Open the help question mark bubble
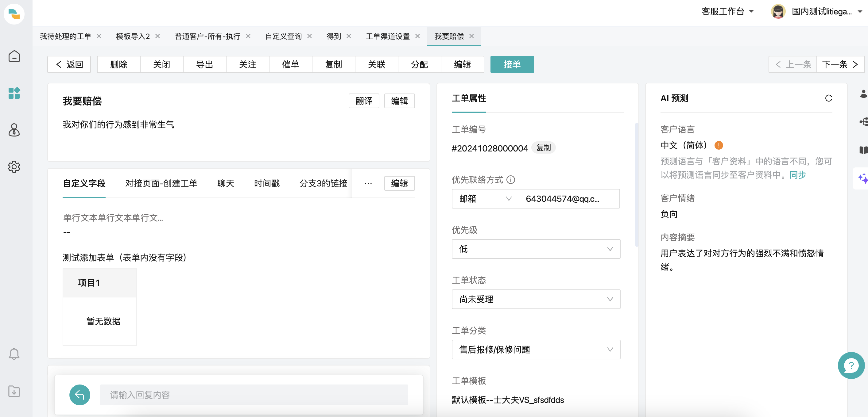 click(851, 365)
